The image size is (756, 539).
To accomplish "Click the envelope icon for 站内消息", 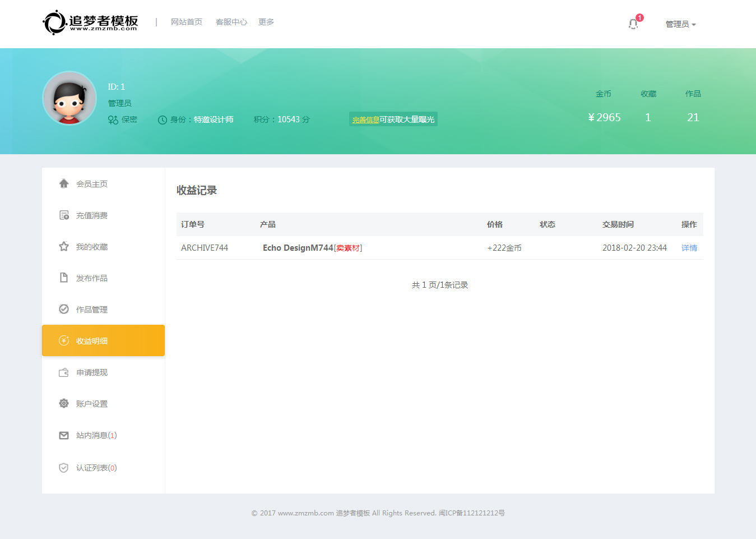I will point(64,435).
